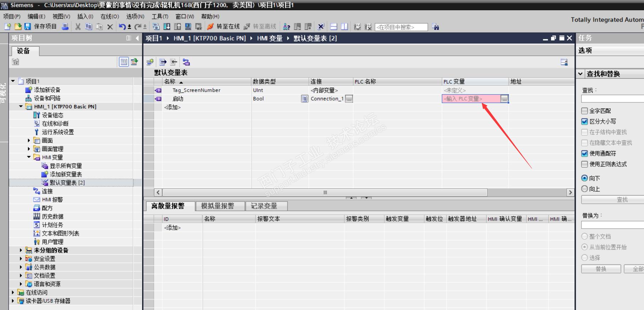The image size is (644, 310).
Task: Click the synchronize PLC tags icon
Action: coord(186,62)
